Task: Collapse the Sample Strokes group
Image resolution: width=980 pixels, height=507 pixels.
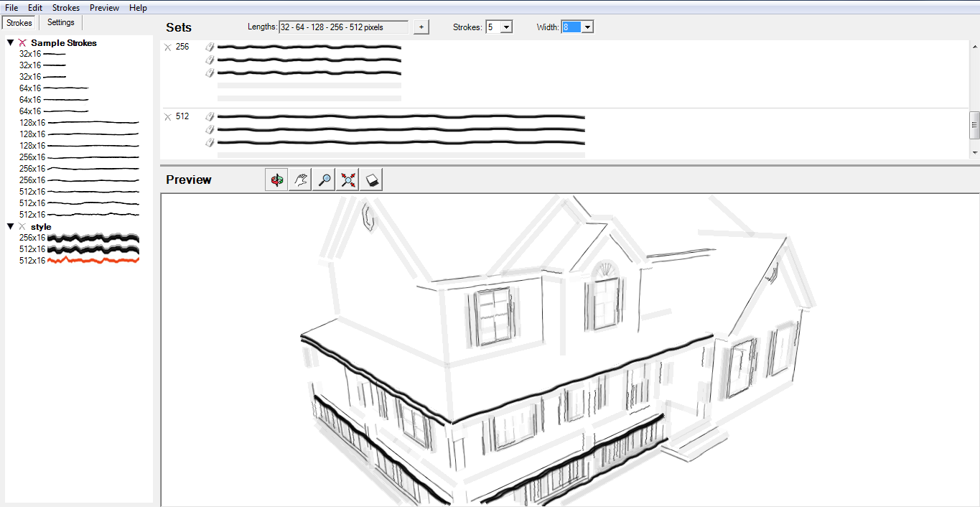Action: point(10,42)
